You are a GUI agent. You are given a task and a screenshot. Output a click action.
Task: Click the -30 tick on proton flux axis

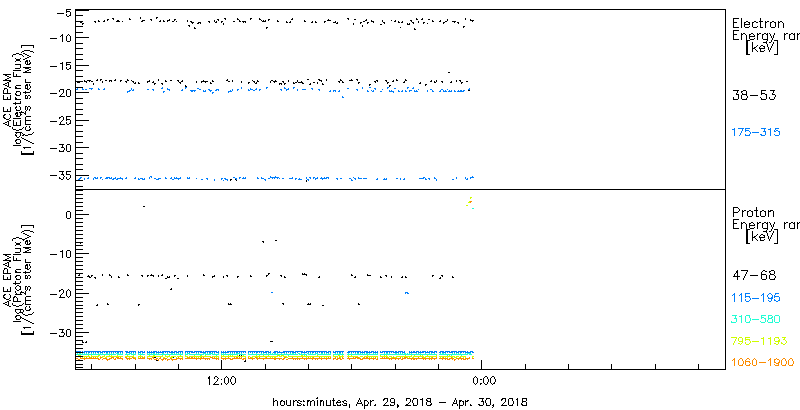click(61, 332)
